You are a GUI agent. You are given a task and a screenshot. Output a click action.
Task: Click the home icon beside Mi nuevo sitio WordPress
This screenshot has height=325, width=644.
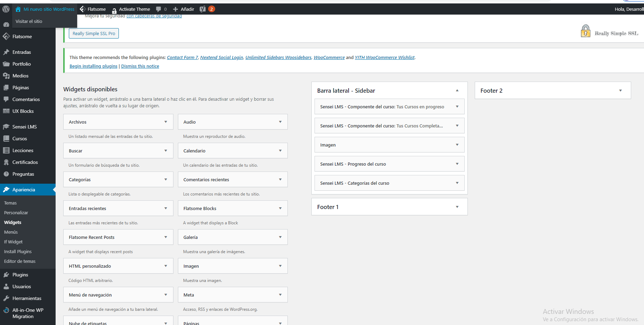point(18,9)
